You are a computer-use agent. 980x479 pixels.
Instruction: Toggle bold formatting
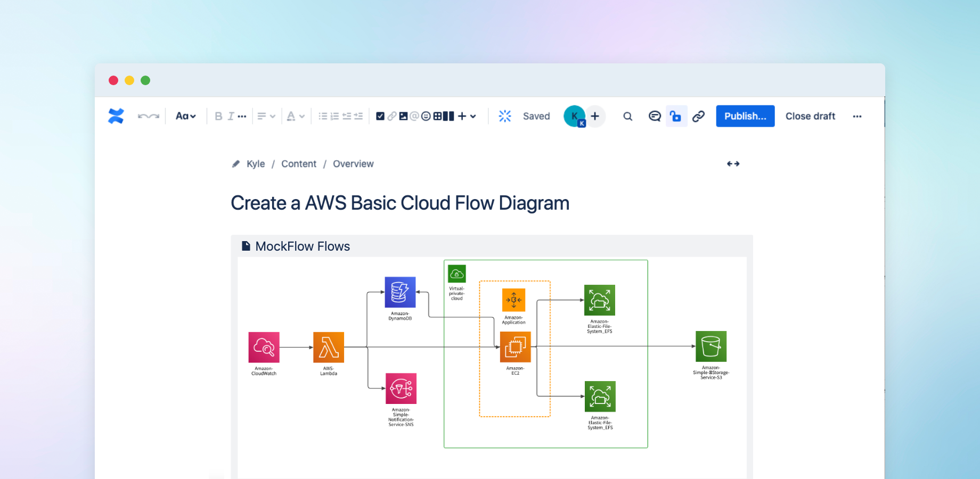pos(218,116)
